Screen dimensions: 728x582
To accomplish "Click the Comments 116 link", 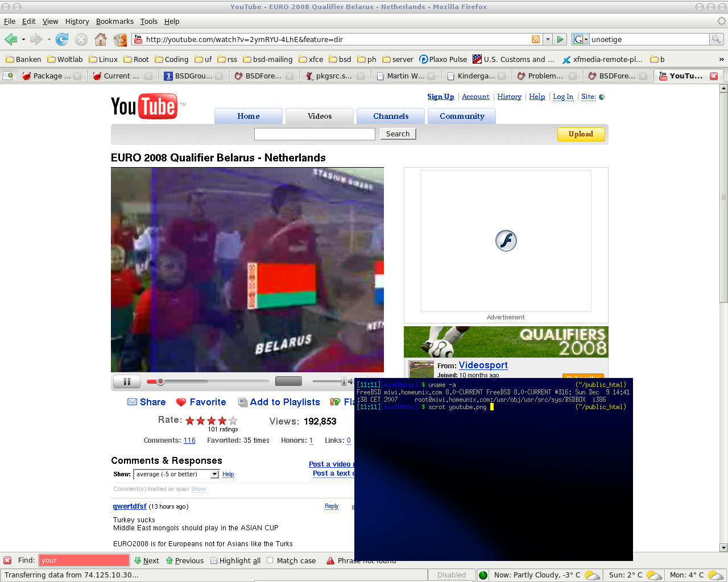I will point(189,440).
